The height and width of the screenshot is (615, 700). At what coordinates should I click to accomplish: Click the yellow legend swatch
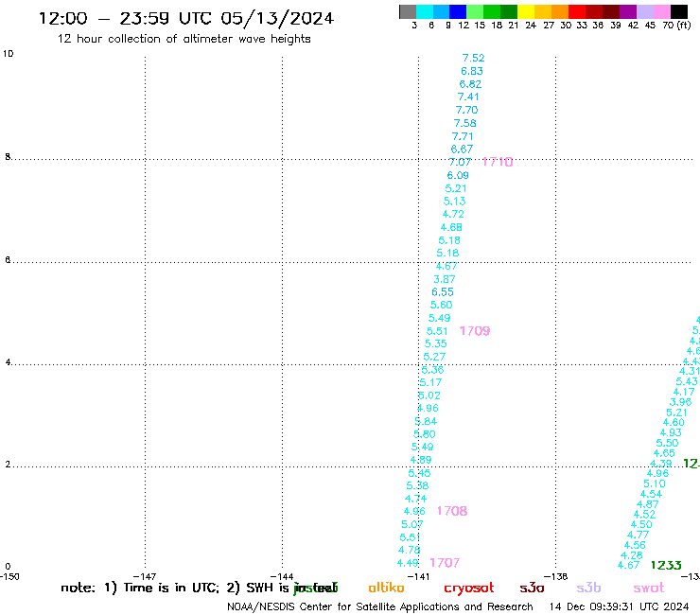coord(526,11)
